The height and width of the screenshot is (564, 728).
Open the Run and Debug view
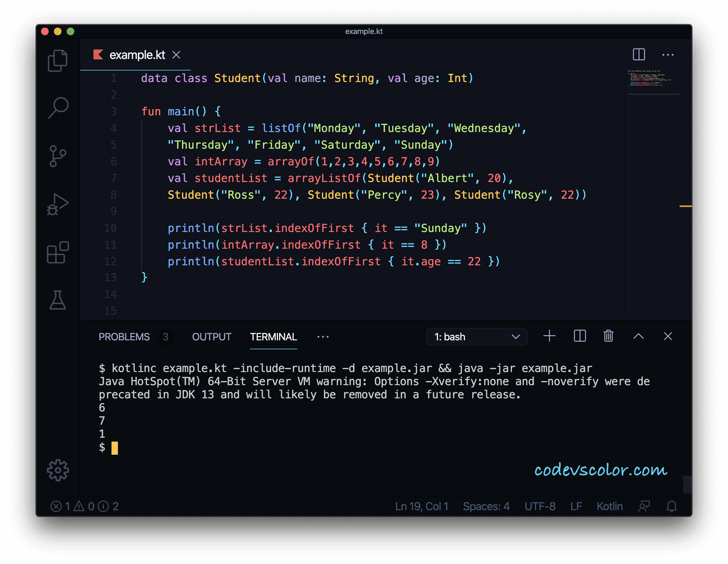click(58, 204)
